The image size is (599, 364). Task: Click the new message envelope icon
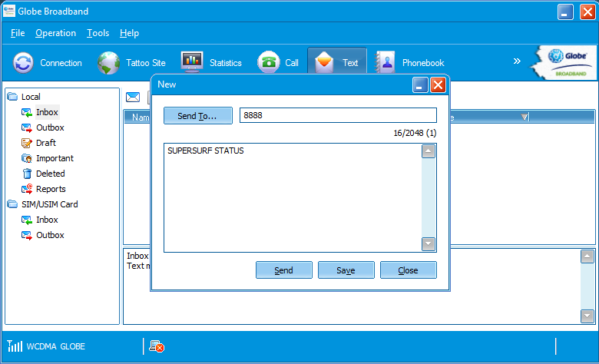tap(133, 97)
